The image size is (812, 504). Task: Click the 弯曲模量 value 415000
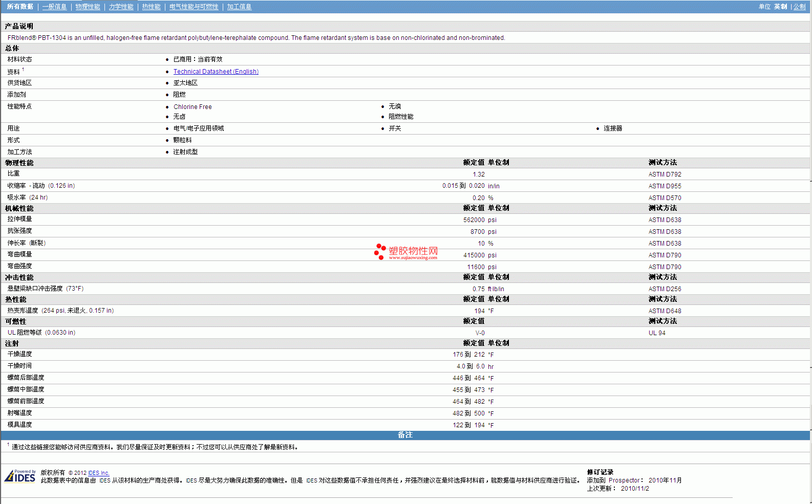click(x=474, y=255)
